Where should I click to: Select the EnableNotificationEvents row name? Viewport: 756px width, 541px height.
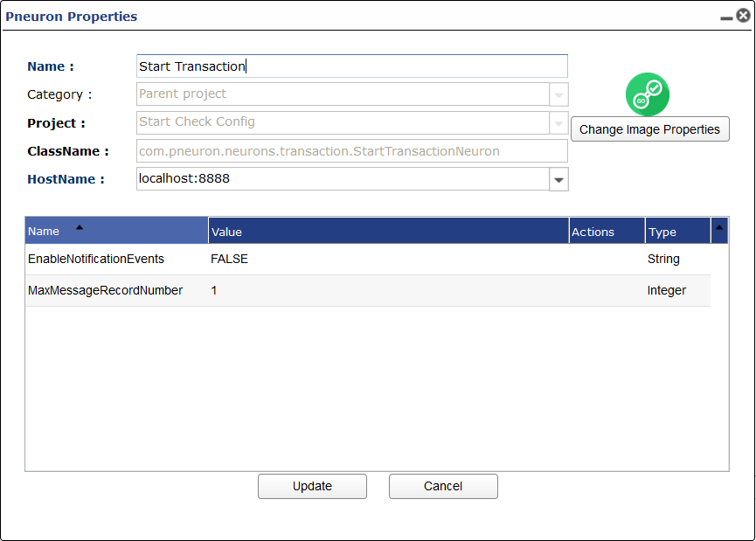coord(96,259)
